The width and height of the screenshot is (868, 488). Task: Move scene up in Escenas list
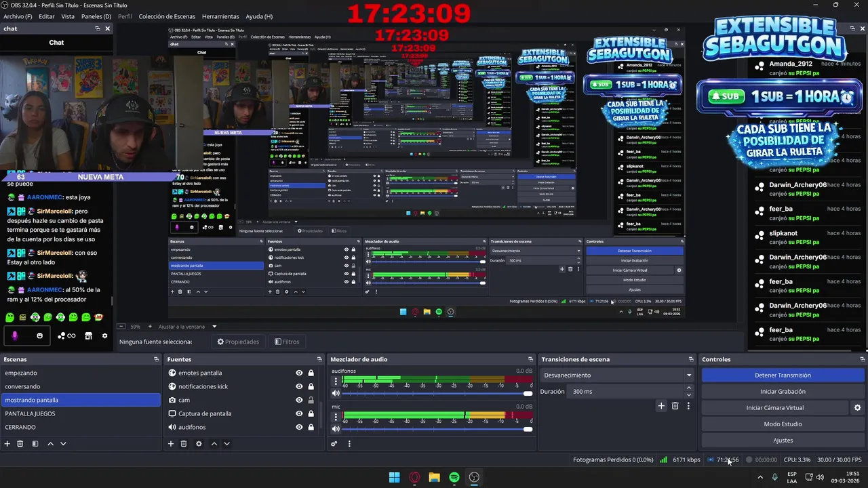50,444
